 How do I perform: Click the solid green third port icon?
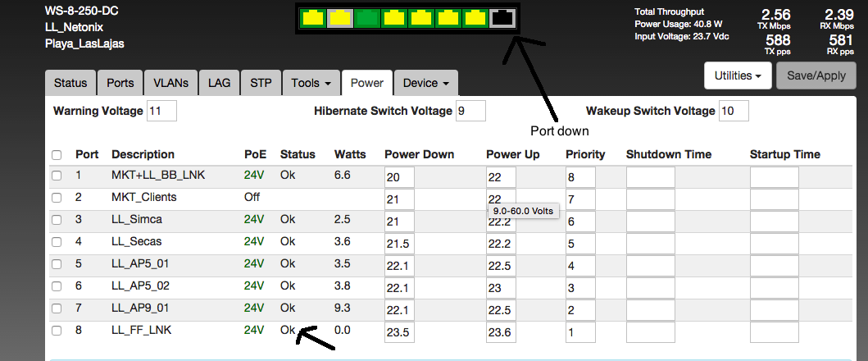tap(366, 18)
